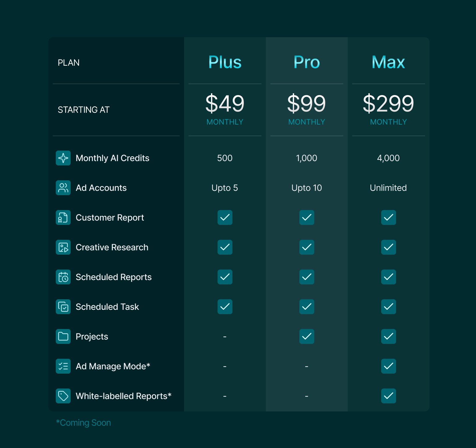Click Projects checkmark in Pro column
The width and height of the screenshot is (476, 448).
(306, 336)
